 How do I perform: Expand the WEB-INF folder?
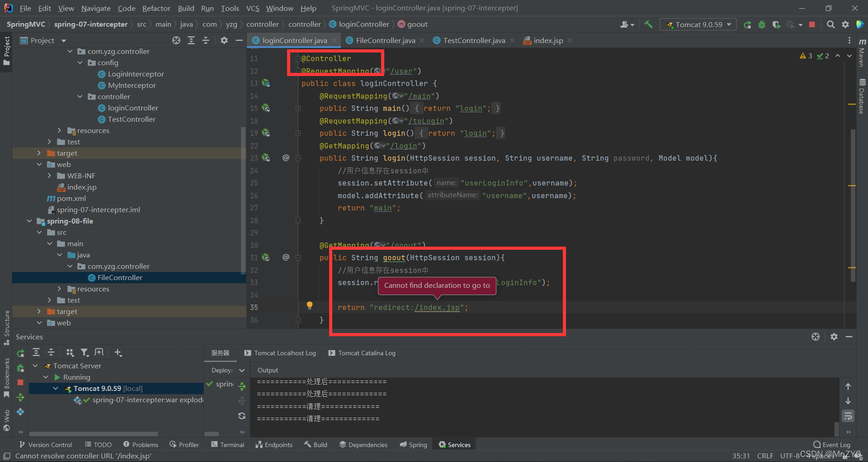tap(49, 176)
